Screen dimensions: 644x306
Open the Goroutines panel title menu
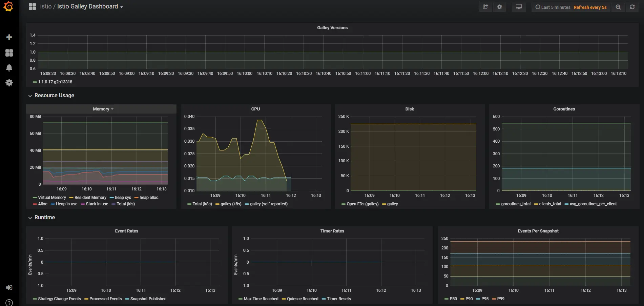564,109
